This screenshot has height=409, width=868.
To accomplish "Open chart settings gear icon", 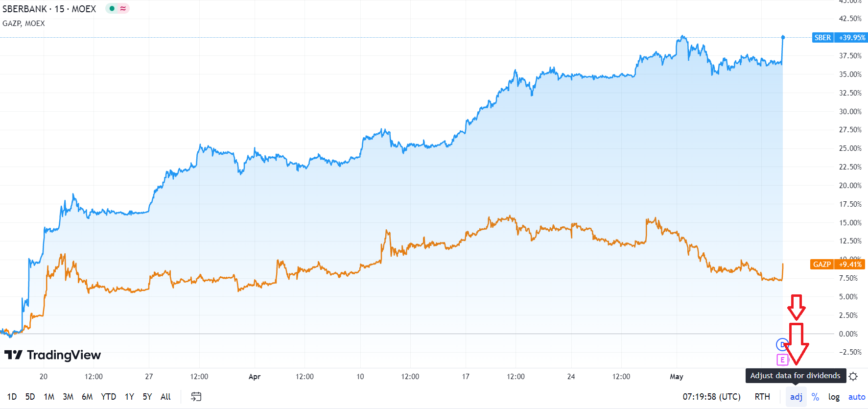I will pyautogui.click(x=853, y=376).
